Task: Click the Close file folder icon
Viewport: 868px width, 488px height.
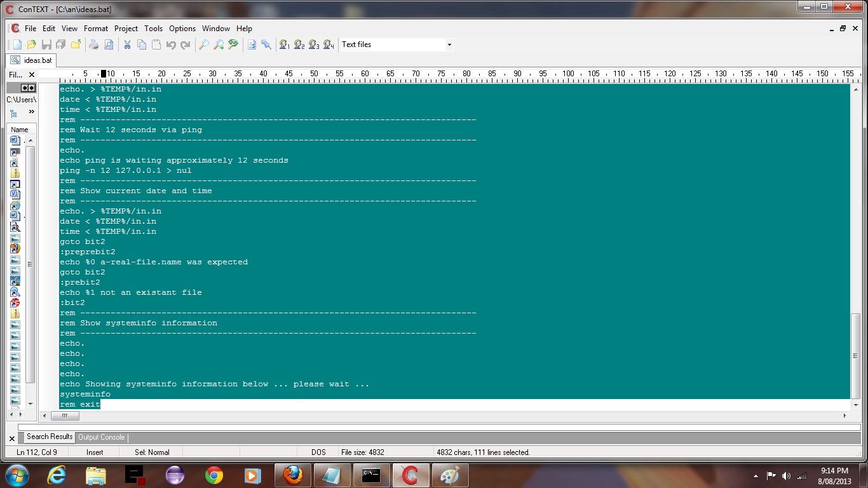Action: [x=76, y=44]
